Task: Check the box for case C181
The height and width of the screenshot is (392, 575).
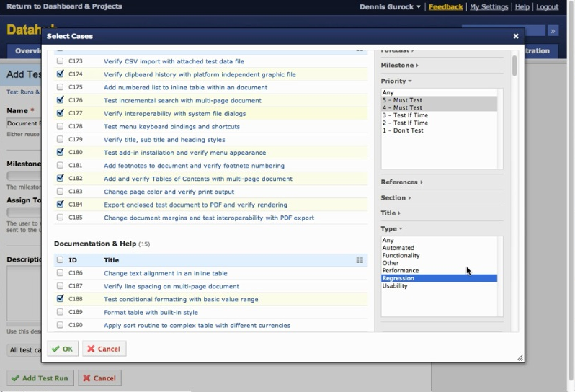Action: tap(60, 165)
